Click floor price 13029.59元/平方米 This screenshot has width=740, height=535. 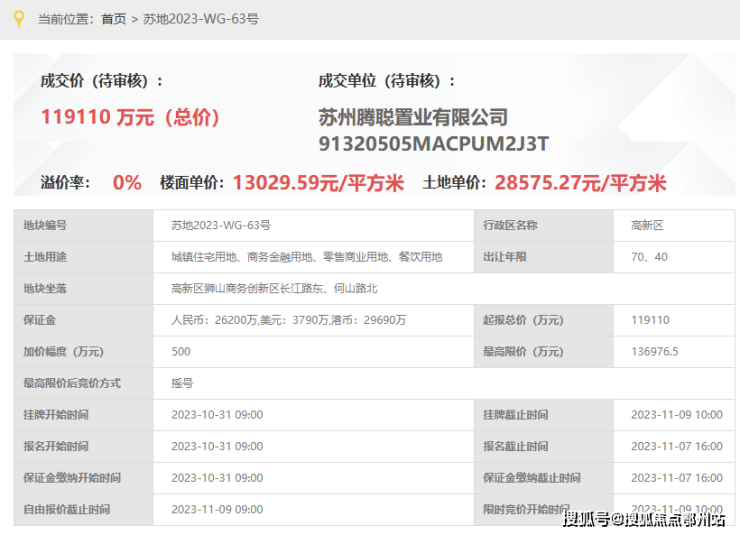(319, 183)
